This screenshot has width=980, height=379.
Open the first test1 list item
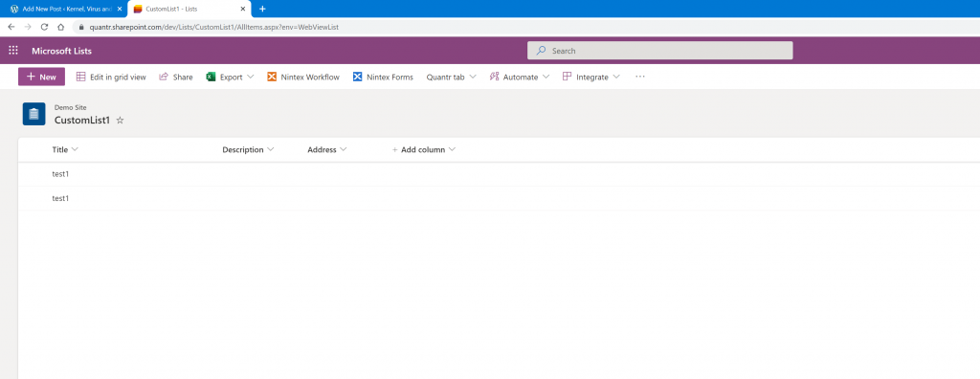point(60,174)
